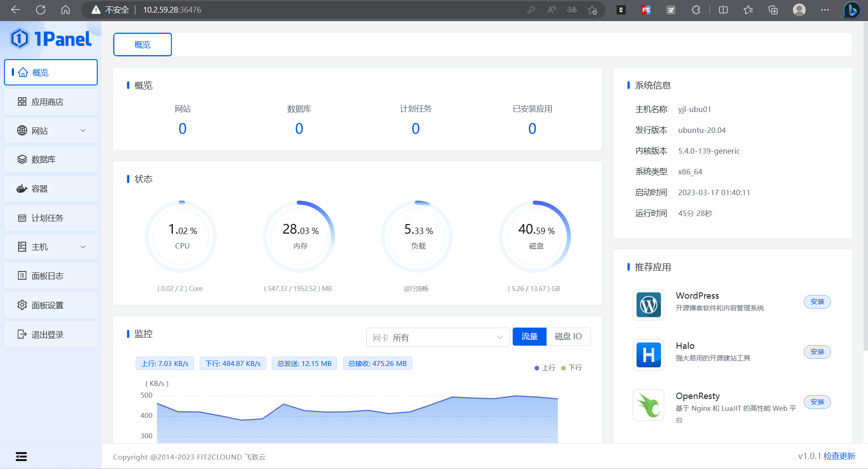This screenshot has height=469, width=868.
Task: Click the Halo app logo
Action: pos(649,355)
